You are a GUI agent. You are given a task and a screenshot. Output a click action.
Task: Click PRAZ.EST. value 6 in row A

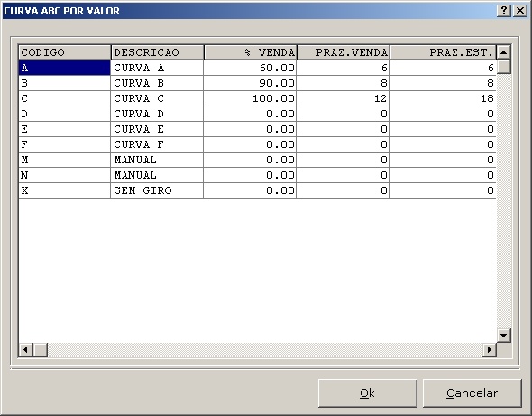point(443,68)
